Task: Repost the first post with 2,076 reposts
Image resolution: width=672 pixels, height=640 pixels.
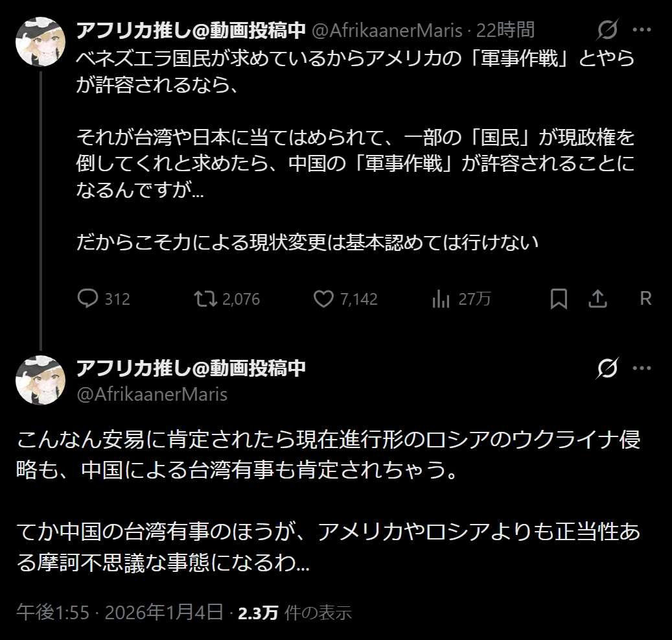Action: tap(205, 299)
